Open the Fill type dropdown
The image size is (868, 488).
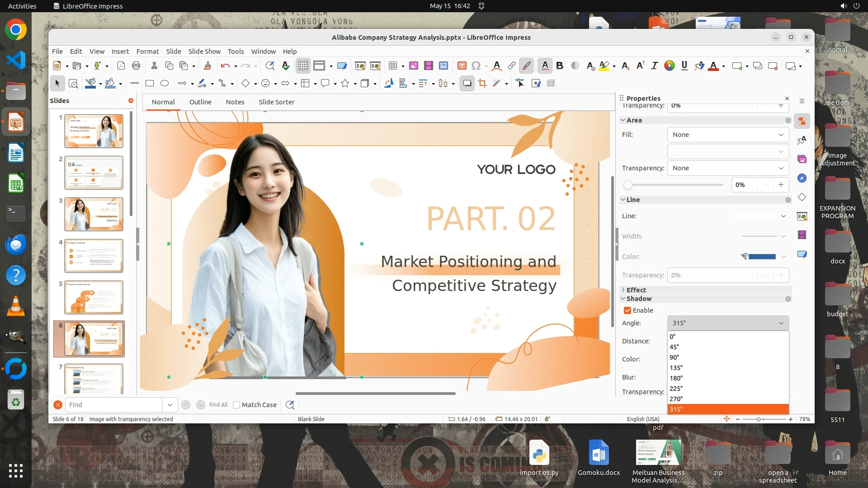(728, 135)
